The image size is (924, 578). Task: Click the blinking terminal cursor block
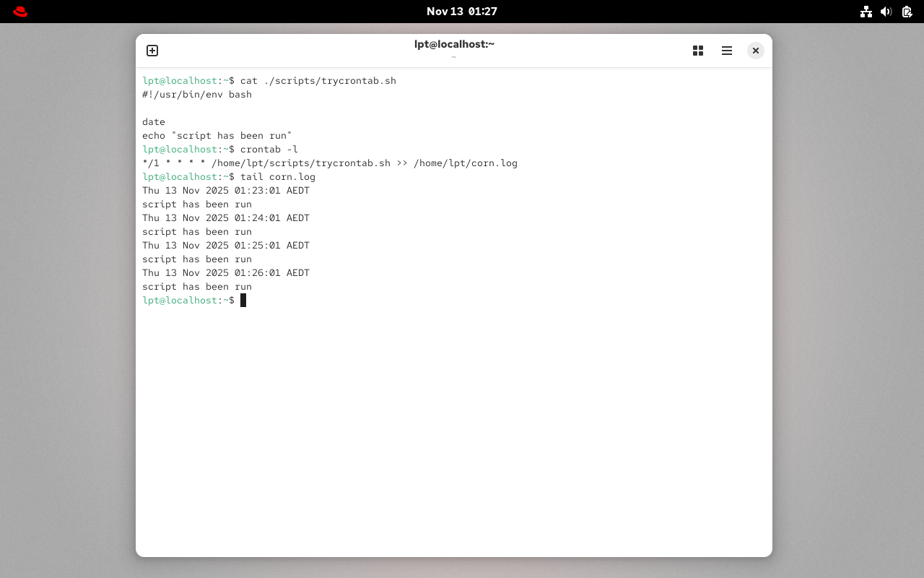[243, 300]
